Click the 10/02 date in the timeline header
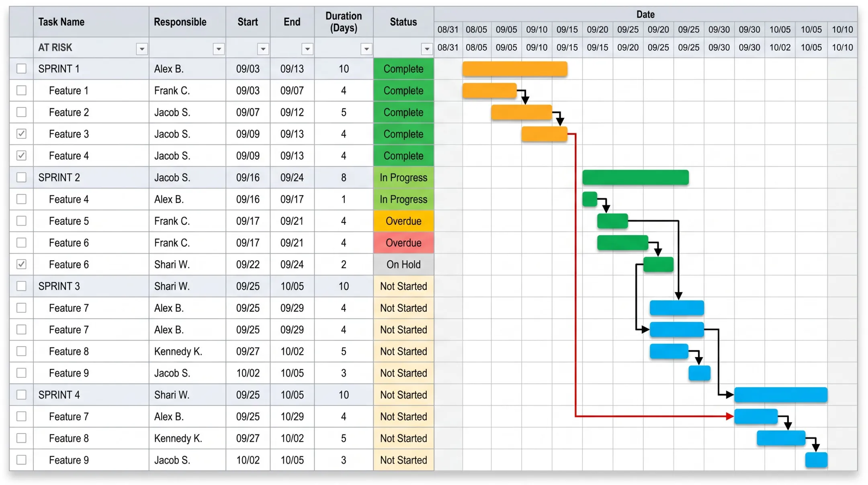The width and height of the screenshot is (868, 485). (780, 47)
